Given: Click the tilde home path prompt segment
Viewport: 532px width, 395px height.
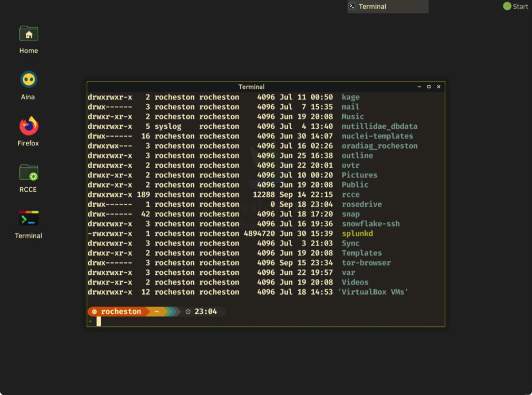Looking at the screenshot, I should (x=156, y=312).
